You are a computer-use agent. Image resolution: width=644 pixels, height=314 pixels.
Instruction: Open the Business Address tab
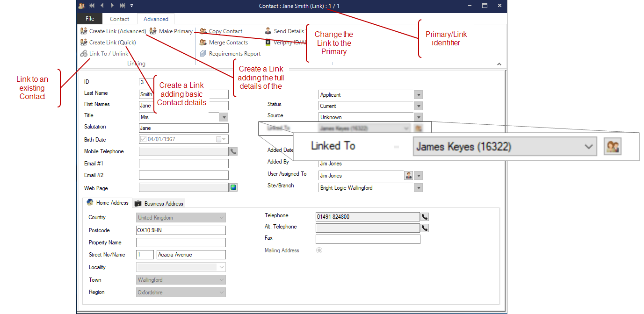[x=159, y=203]
